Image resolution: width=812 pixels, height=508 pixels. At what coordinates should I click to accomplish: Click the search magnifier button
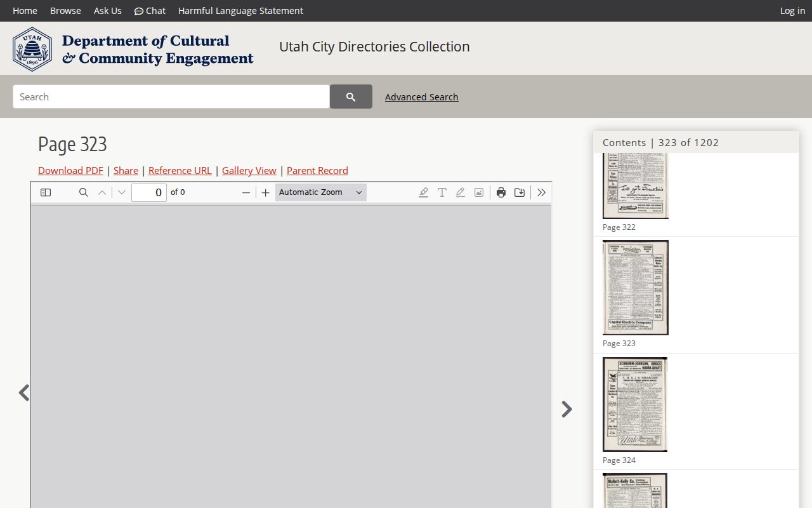(351, 97)
